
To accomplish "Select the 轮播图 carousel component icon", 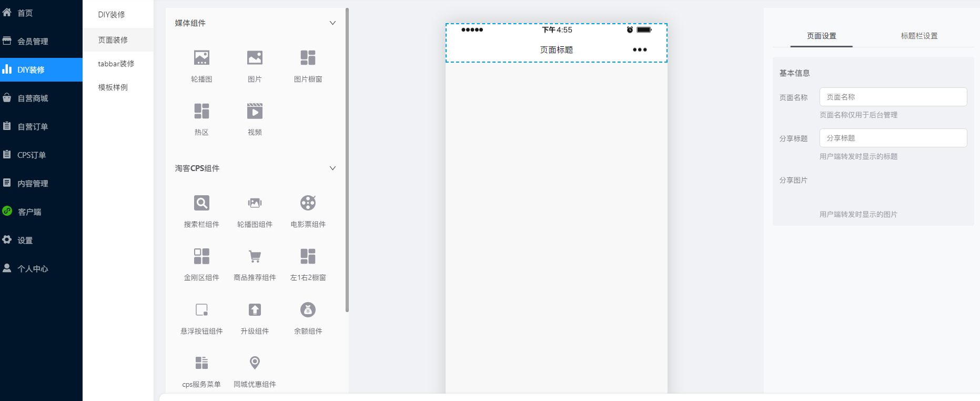I will [201, 58].
